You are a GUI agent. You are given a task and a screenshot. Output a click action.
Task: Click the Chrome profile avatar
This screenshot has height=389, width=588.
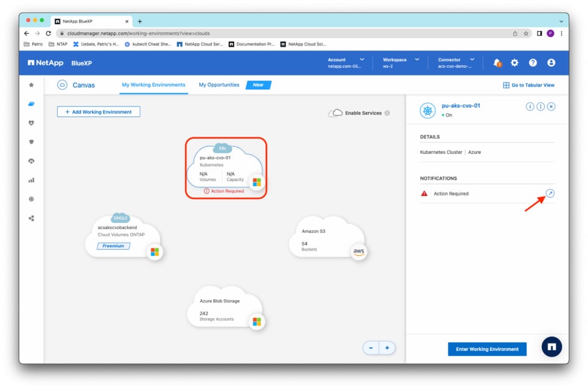point(550,34)
